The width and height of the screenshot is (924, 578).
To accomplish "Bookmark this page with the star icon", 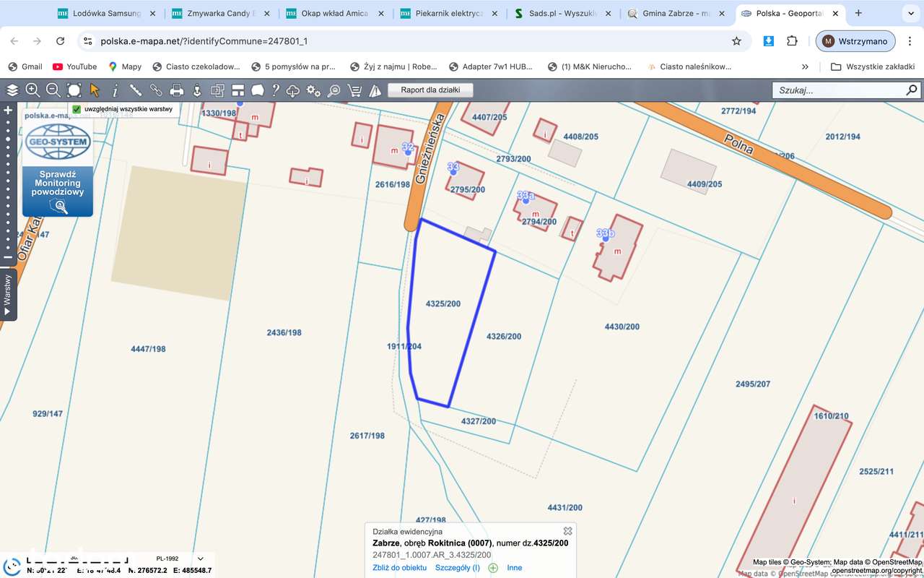I will click(736, 41).
